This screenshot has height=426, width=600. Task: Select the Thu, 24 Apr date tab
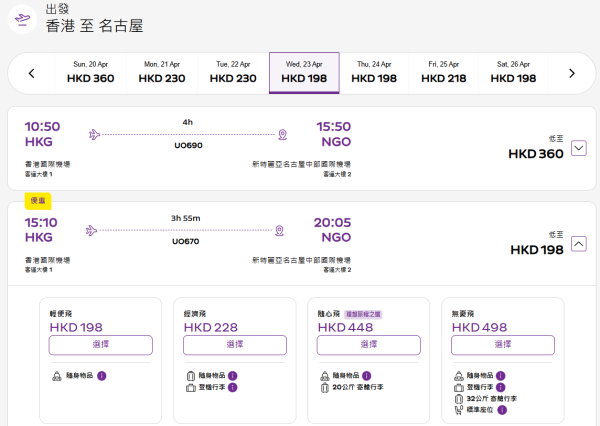tap(374, 73)
